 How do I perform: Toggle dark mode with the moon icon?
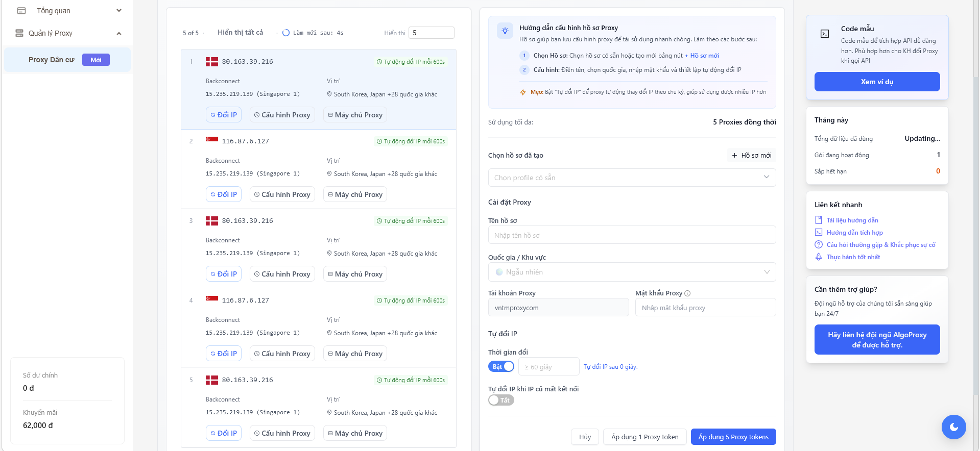click(953, 427)
